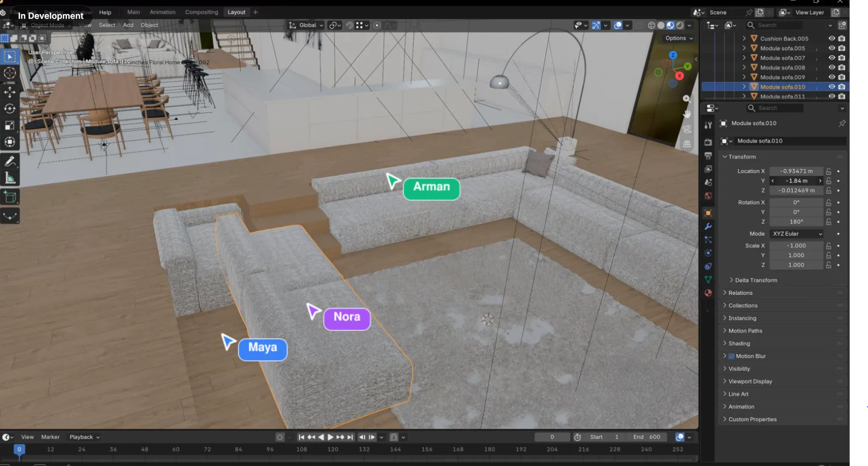Image resolution: width=868 pixels, height=466 pixels.
Task: Select the Measure tool
Action: (x=10, y=178)
